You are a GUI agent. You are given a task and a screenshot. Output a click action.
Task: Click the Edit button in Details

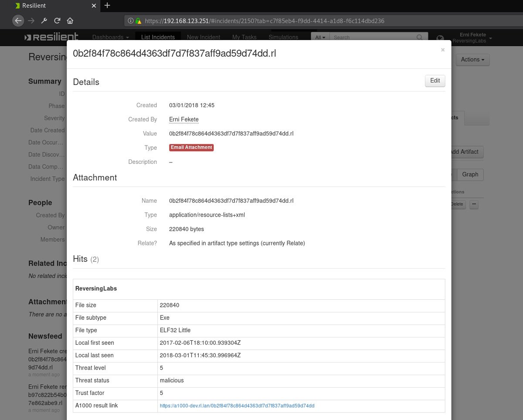[x=435, y=81]
